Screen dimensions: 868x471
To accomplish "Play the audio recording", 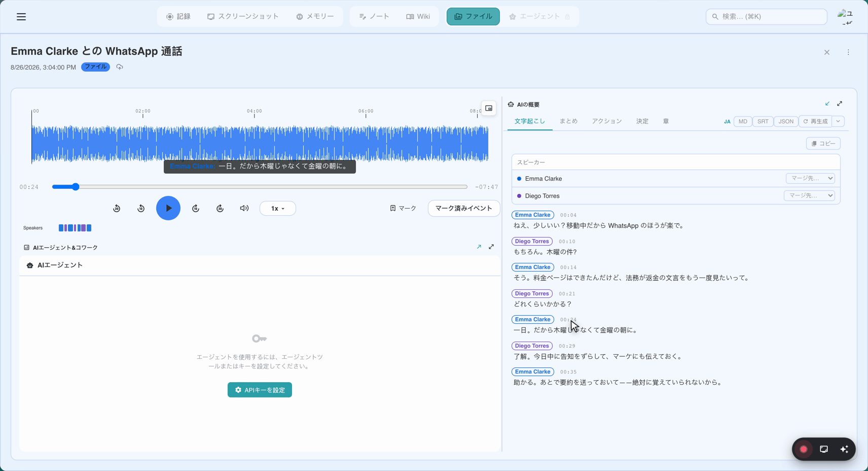I will (168, 208).
